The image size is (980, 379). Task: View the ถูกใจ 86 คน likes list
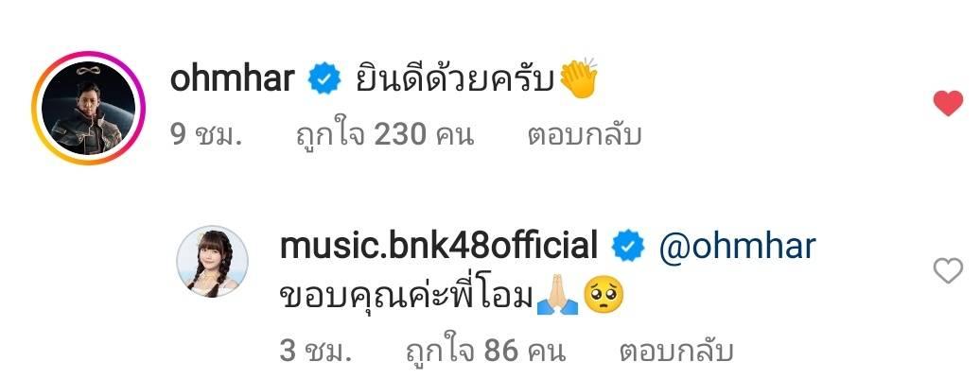point(485,352)
